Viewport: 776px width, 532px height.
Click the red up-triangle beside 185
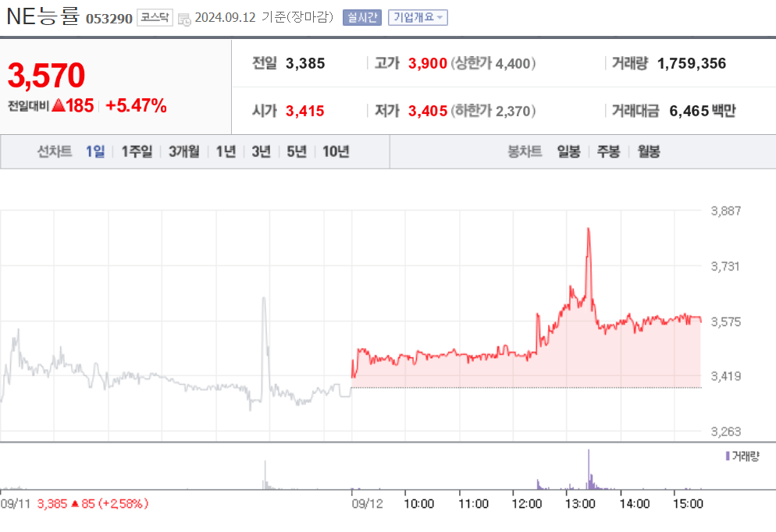pos(58,105)
